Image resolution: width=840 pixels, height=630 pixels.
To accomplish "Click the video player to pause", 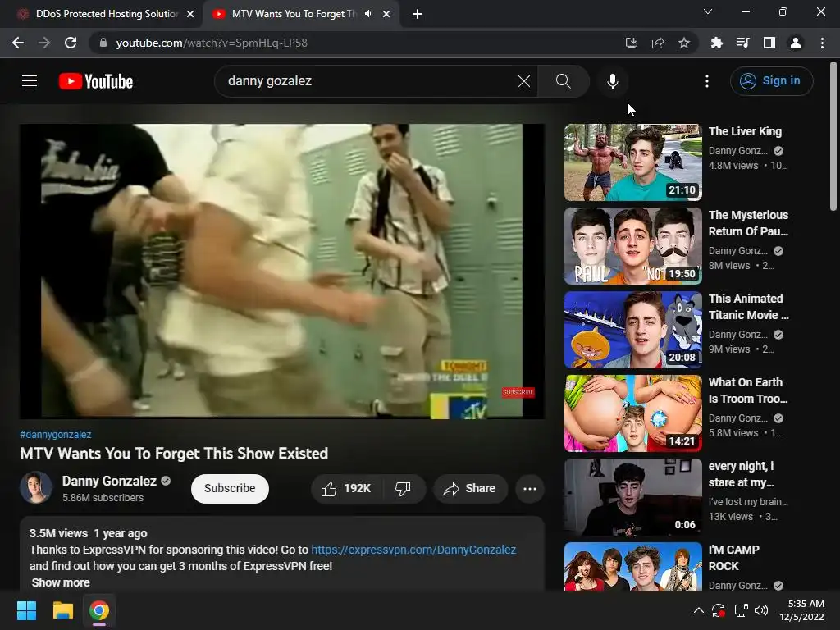I will click(x=282, y=271).
